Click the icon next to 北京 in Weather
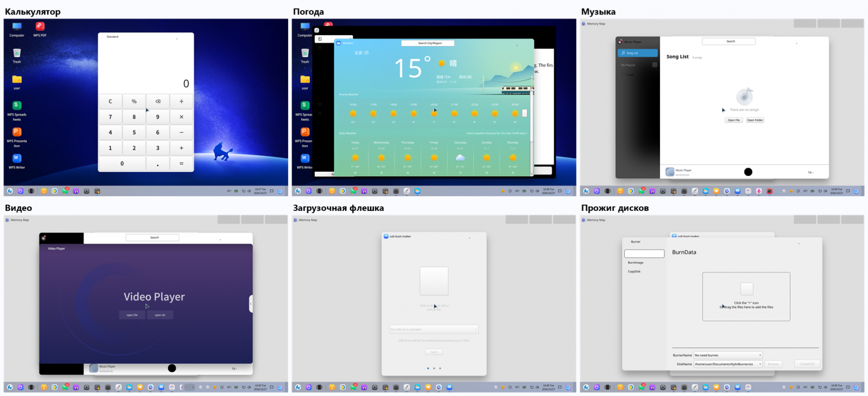868x396 pixels. pos(366,53)
